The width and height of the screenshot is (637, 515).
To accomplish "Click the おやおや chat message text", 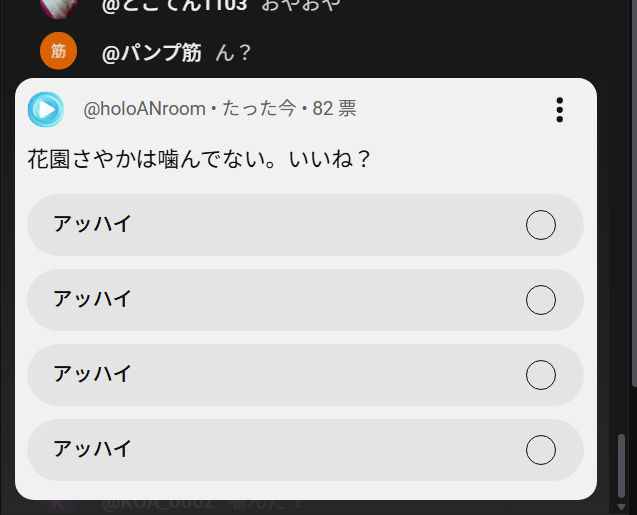I will point(300,5).
